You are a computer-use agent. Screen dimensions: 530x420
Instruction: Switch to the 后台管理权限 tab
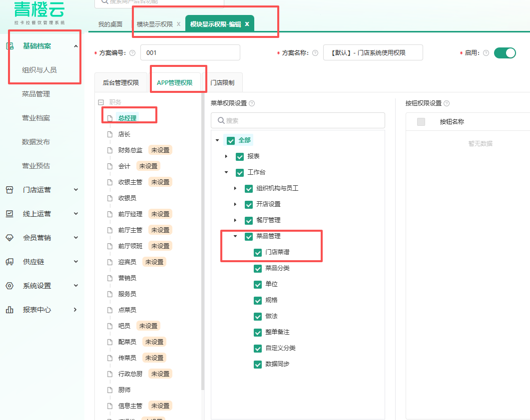pos(120,83)
